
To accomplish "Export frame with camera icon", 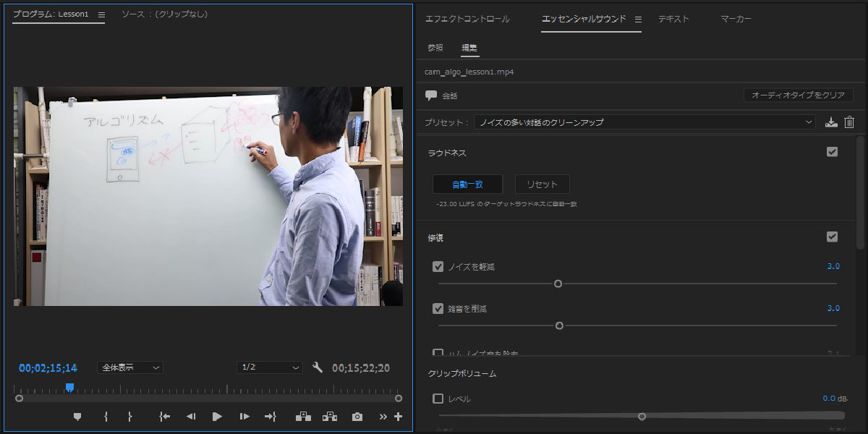I will click(357, 417).
